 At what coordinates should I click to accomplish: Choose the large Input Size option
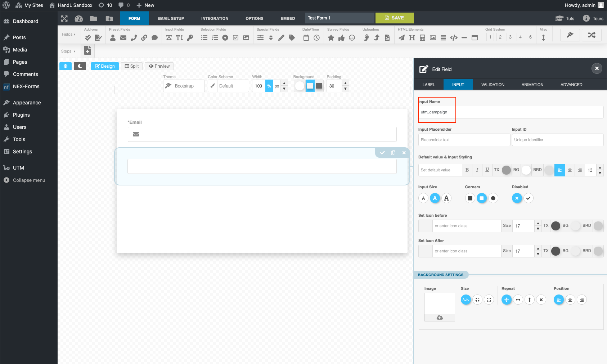446,198
